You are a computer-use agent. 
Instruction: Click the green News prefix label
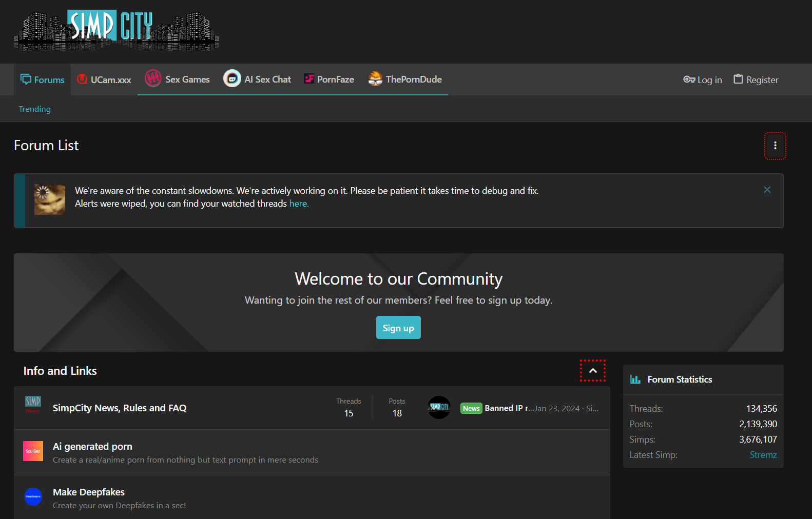pyautogui.click(x=471, y=408)
